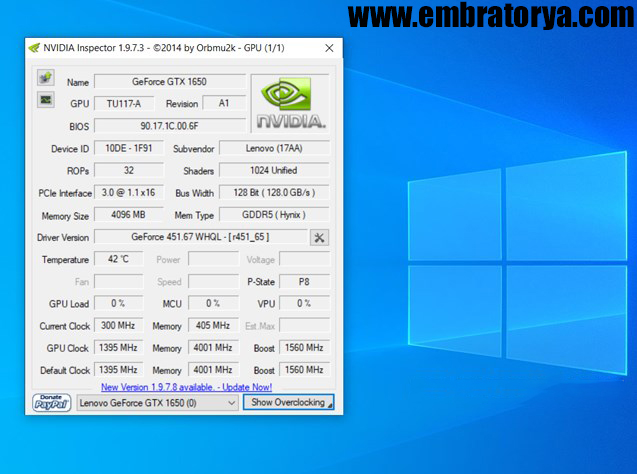This screenshot has height=474, width=637.
Task: Click the empty Est.Max field
Action: pyautogui.click(x=304, y=325)
